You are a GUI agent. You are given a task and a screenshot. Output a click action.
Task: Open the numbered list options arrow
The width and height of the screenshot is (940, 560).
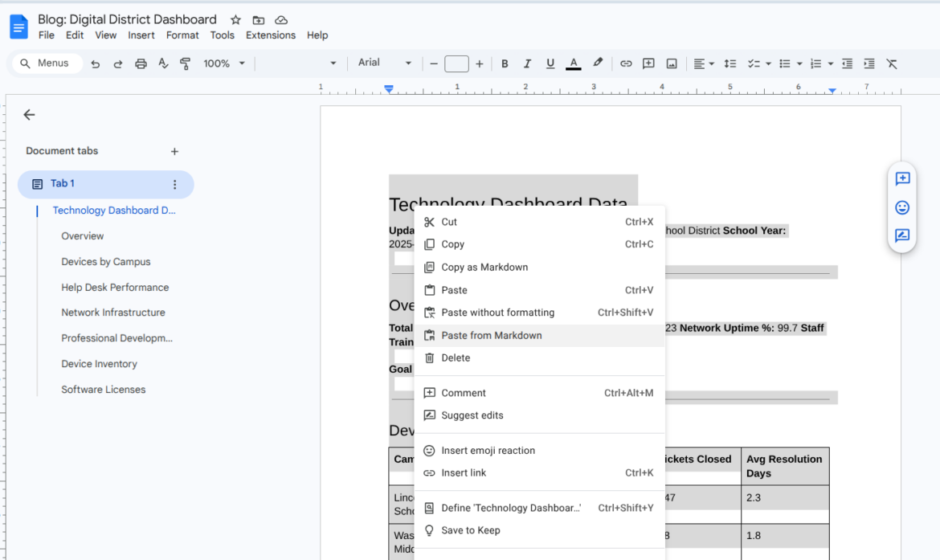[830, 63]
